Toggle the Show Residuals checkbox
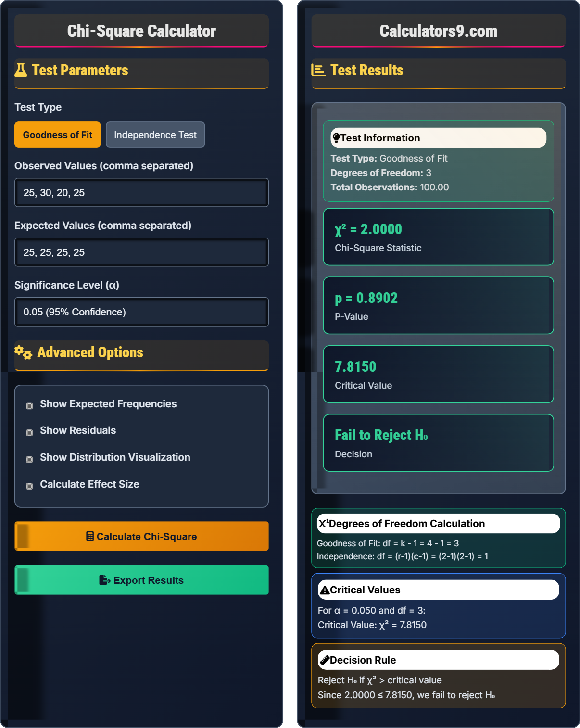Image resolution: width=580 pixels, height=728 pixels. (29, 432)
